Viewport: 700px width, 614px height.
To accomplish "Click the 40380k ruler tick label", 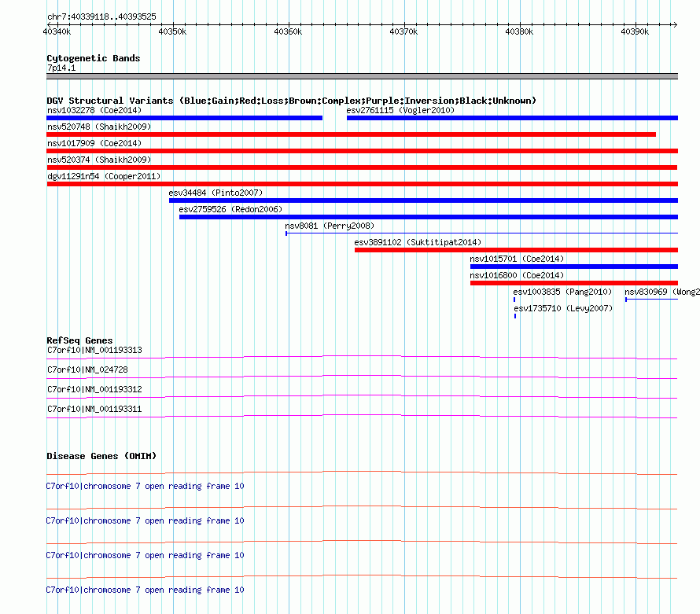I will 519,31.
